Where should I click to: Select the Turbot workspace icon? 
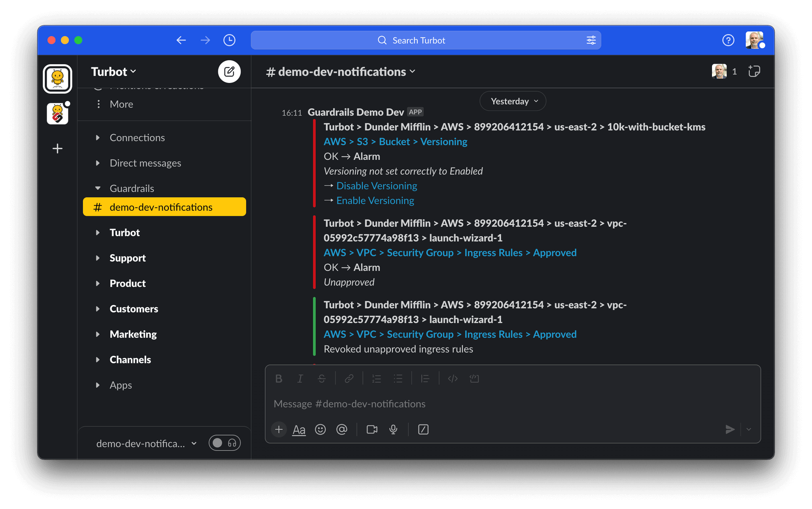(x=58, y=79)
